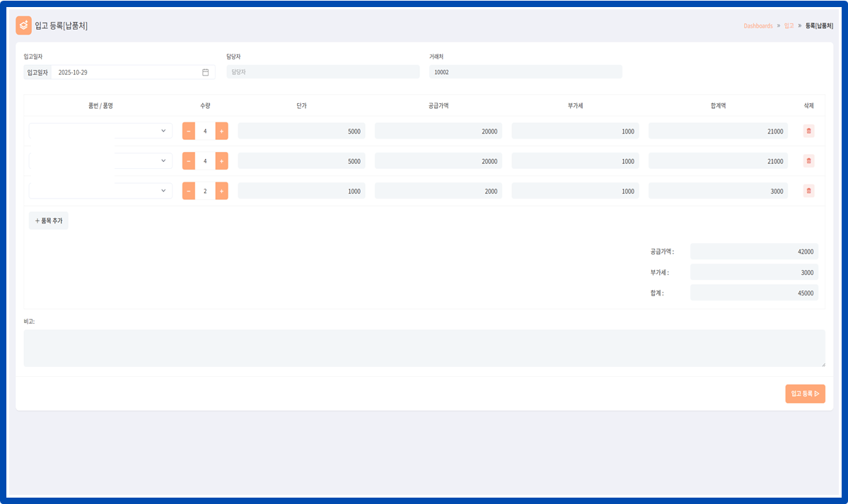The image size is (848, 504).
Task: Decrease quantity in the third row
Action: [x=189, y=191]
